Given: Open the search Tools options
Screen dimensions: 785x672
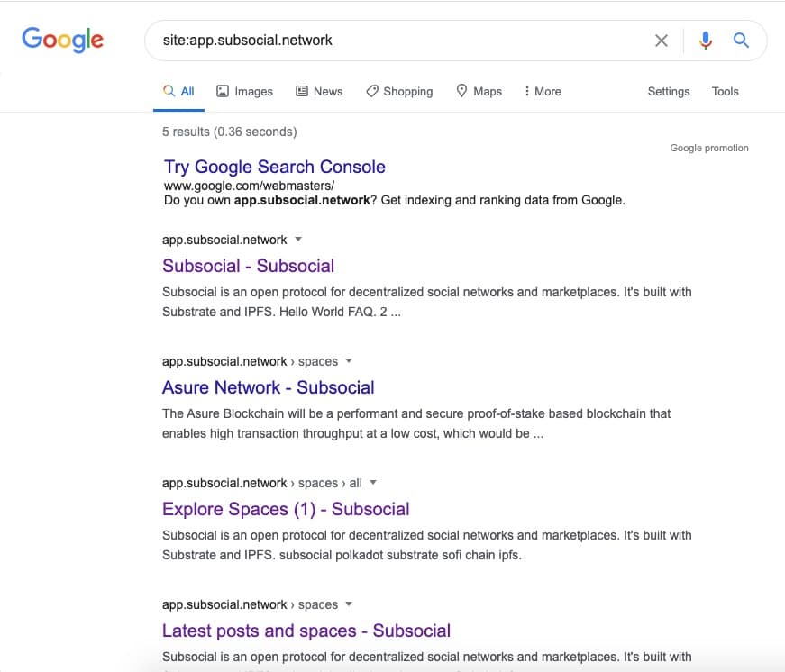Looking at the screenshot, I should point(725,92).
